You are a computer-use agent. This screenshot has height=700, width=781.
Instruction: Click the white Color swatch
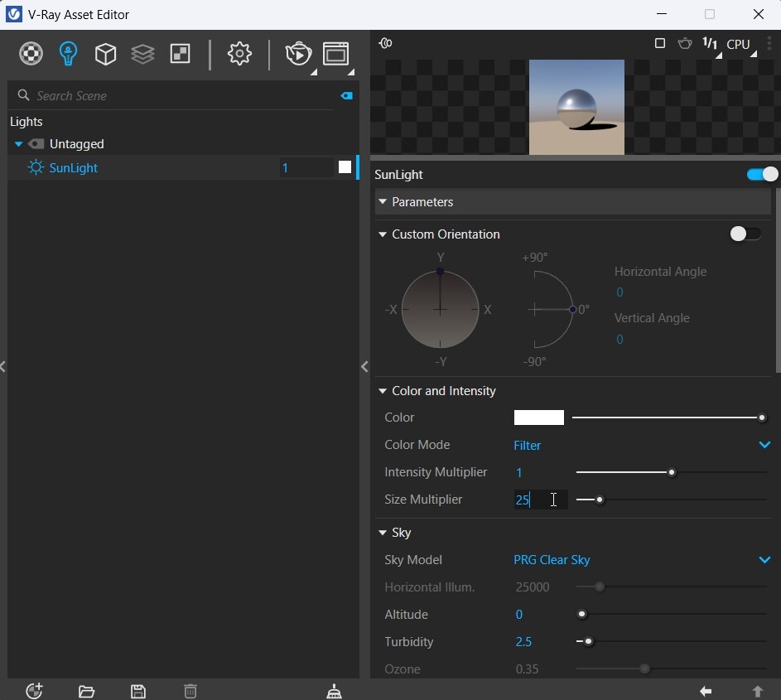click(538, 418)
